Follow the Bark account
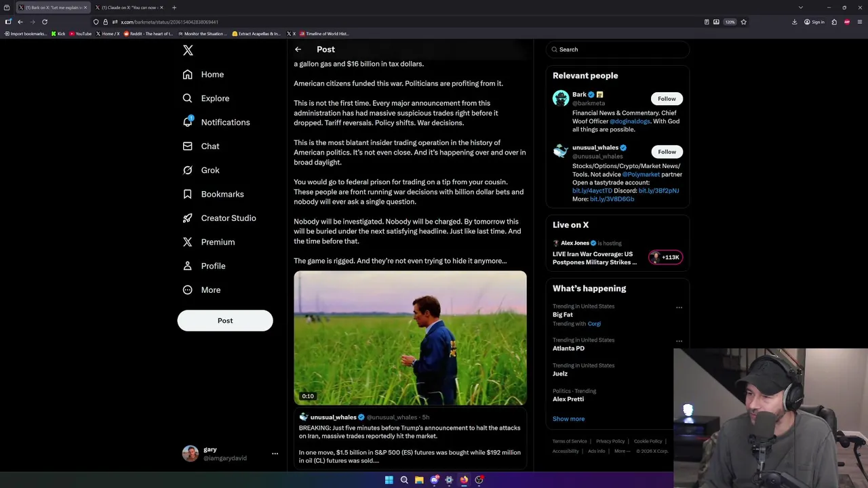 point(667,99)
